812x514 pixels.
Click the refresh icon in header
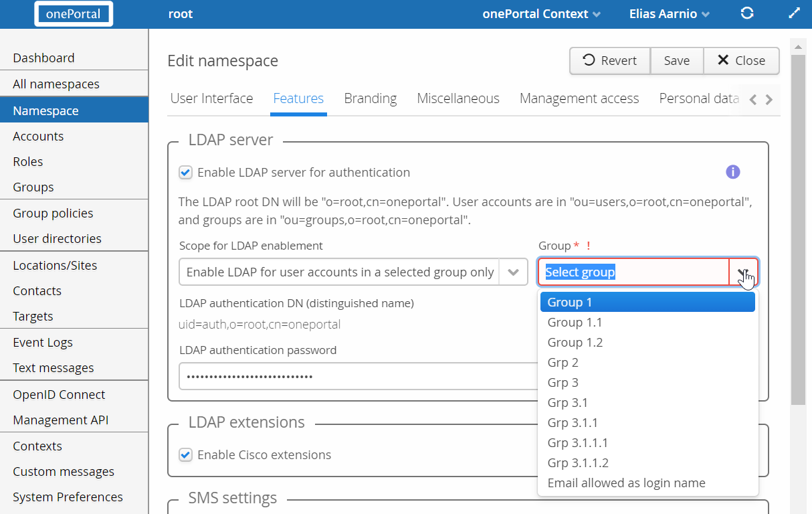[x=748, y=13]
